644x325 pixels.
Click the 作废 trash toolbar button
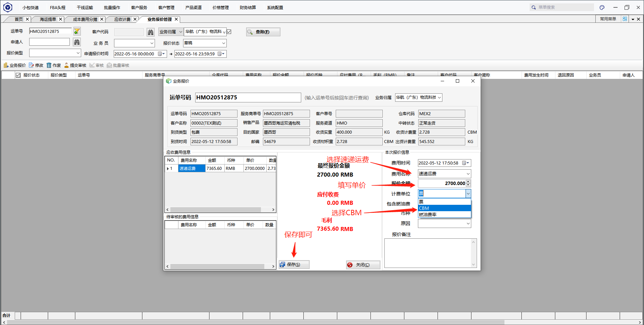(x=54, y=65)
